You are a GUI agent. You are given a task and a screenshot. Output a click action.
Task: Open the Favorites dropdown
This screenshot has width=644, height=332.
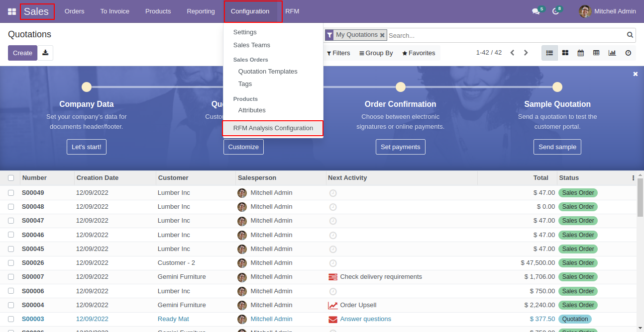(419, 53)
